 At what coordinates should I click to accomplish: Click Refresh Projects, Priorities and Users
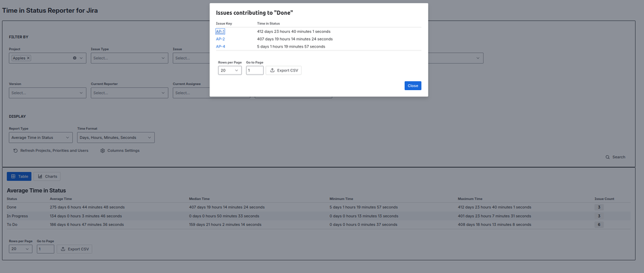(x=51, y=151)
